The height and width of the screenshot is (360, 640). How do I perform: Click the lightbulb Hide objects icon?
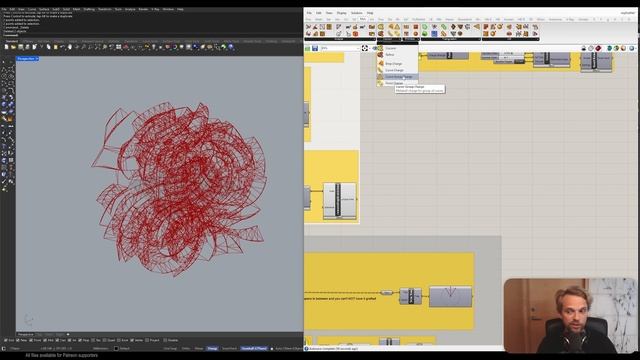154,47
